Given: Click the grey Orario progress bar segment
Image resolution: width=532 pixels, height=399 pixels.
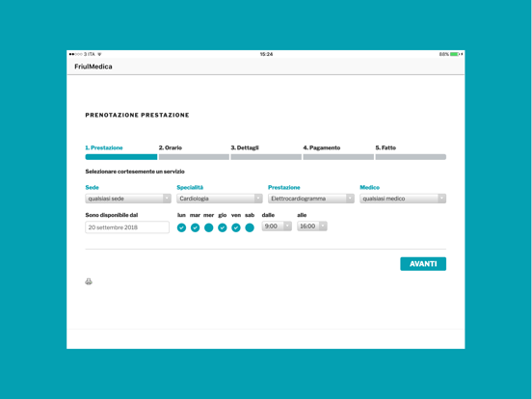Looking at the screenshot, I should click(194, 157).
